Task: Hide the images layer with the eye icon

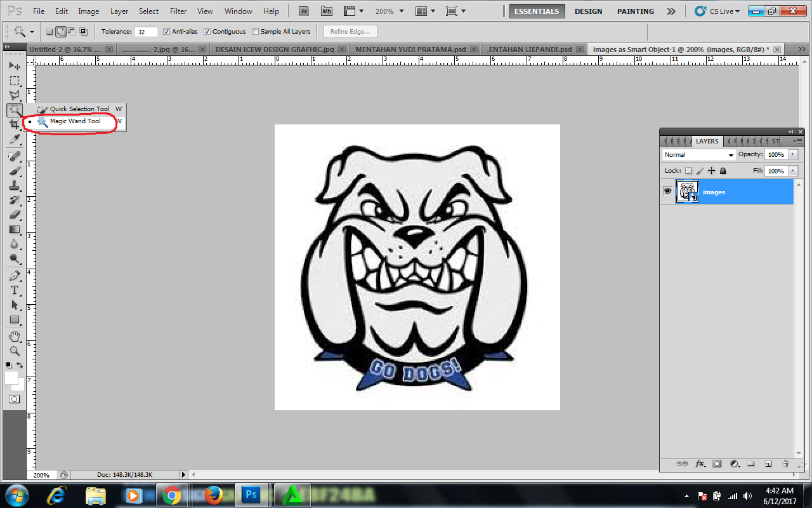Action: (x=667, y=191)
